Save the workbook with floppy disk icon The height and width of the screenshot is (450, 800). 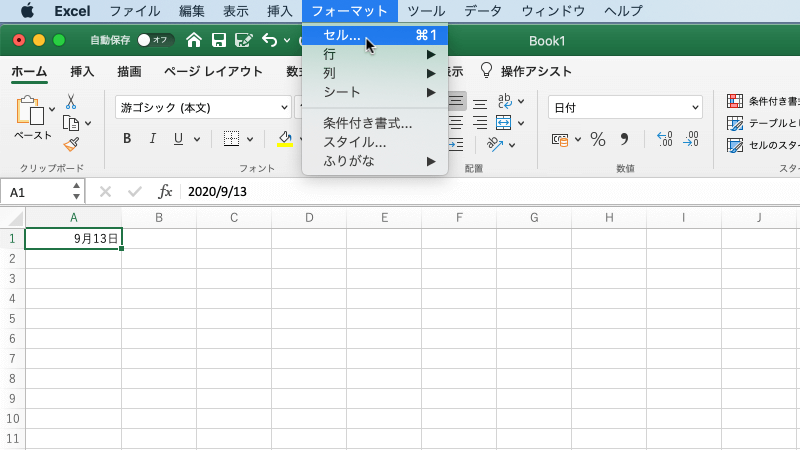[x=219, y=40]
